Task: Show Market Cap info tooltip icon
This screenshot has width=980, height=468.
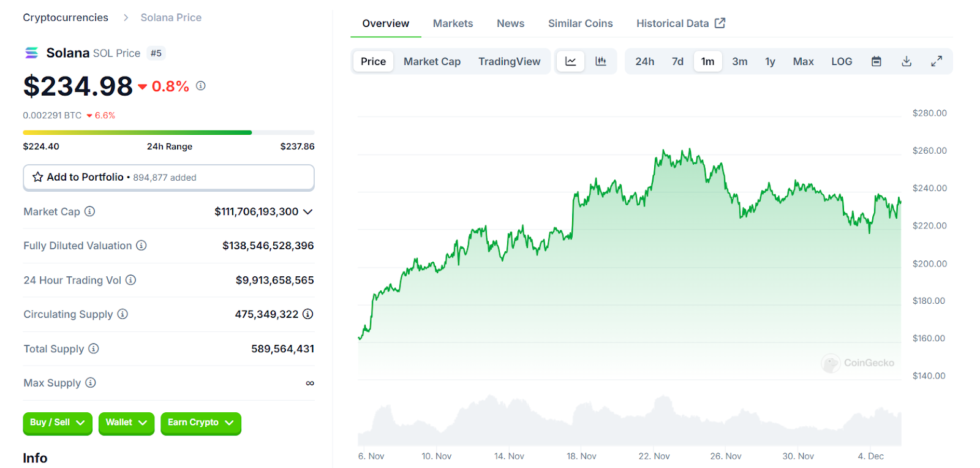Action: coord(89,211)
